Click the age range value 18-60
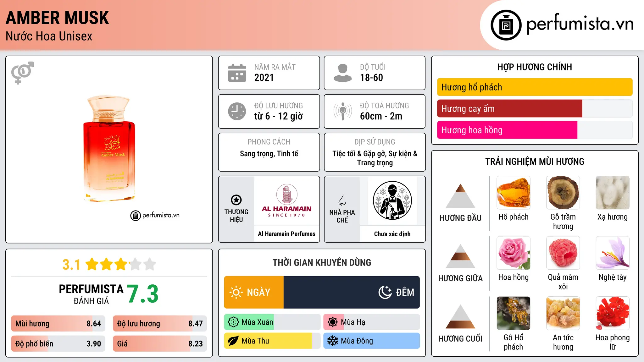 tap(371, 78)
